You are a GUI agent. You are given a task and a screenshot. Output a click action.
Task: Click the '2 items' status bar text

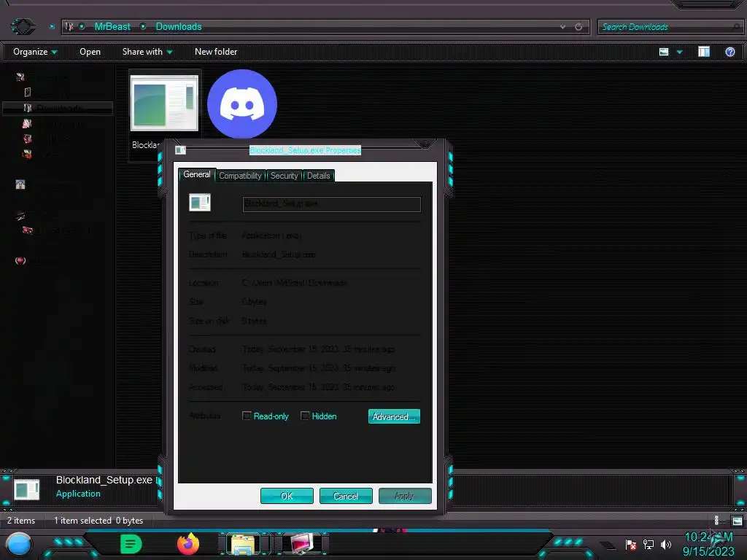tap(21, 521)
